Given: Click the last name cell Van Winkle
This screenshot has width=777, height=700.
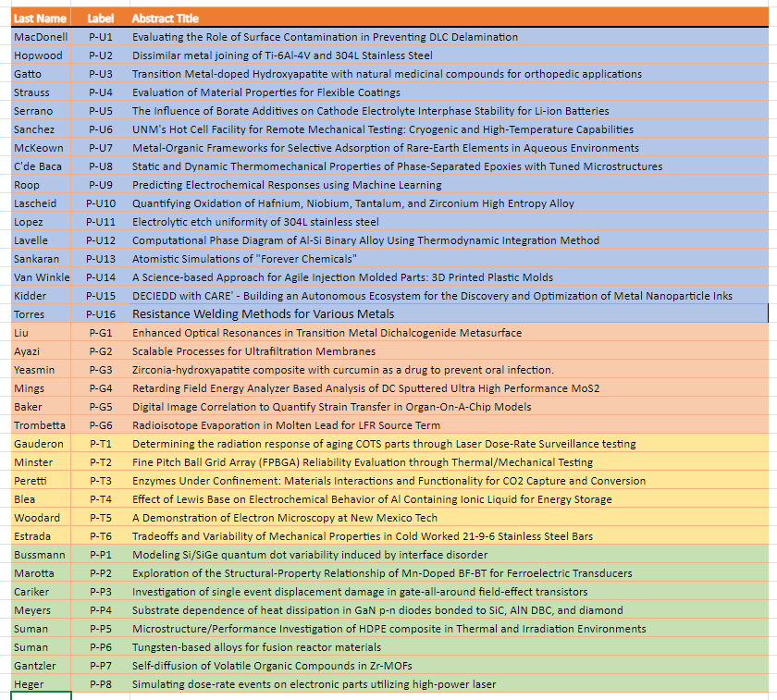Looking at the screenshot, I should pyautogui.click(x=42, y=277).
